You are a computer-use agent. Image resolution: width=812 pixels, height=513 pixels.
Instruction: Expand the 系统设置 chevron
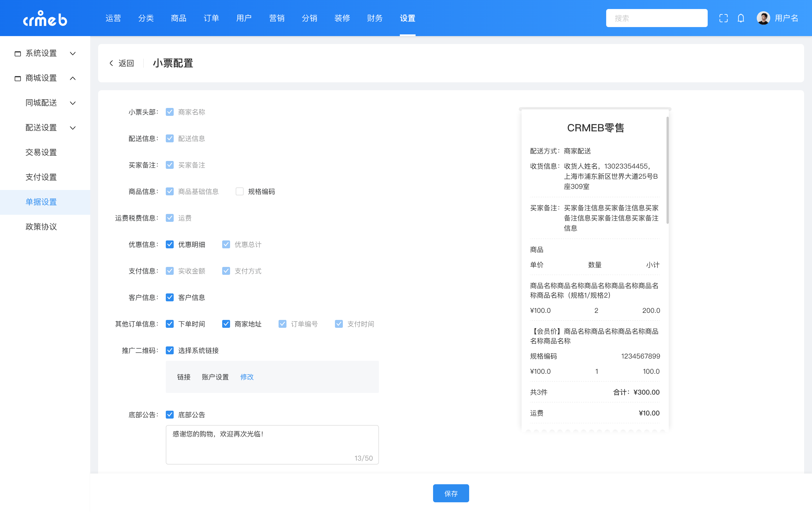click(x=72, y=54)
